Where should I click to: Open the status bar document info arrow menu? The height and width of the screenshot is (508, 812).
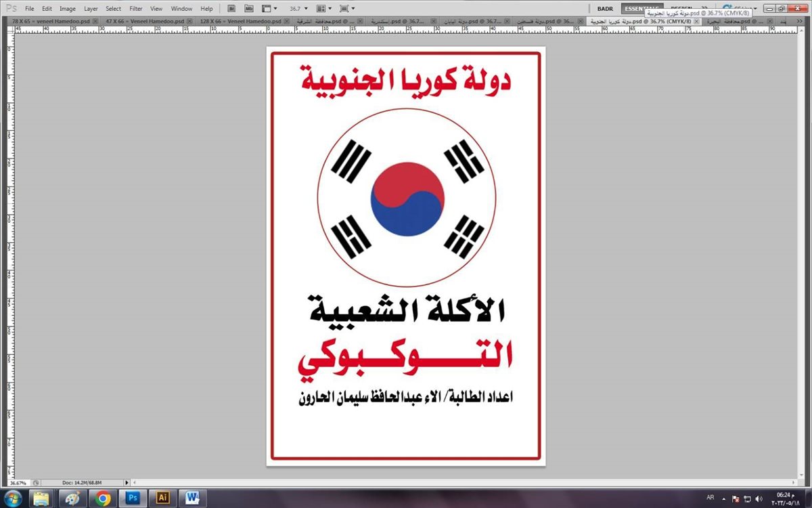[127, 483]
